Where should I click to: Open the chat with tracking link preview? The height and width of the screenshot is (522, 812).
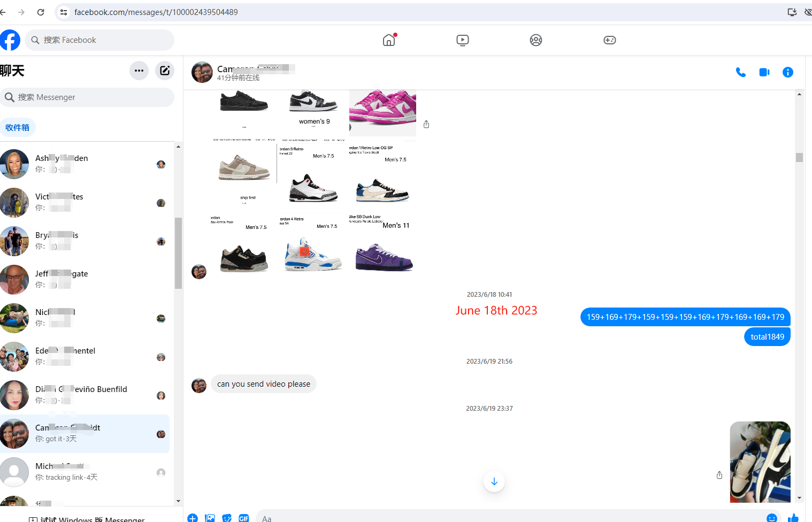85,472
